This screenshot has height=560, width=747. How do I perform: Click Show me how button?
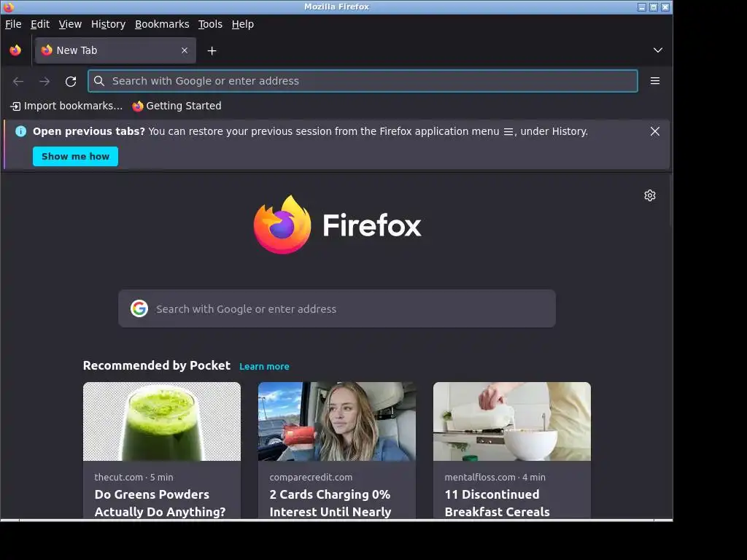(75, 156)
